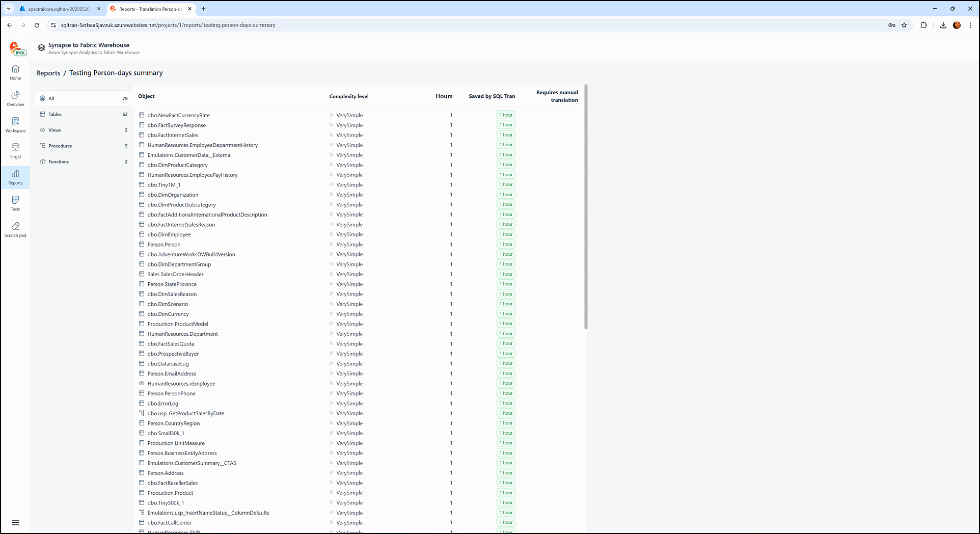Open the Scratch pad tool

(15, 229)
